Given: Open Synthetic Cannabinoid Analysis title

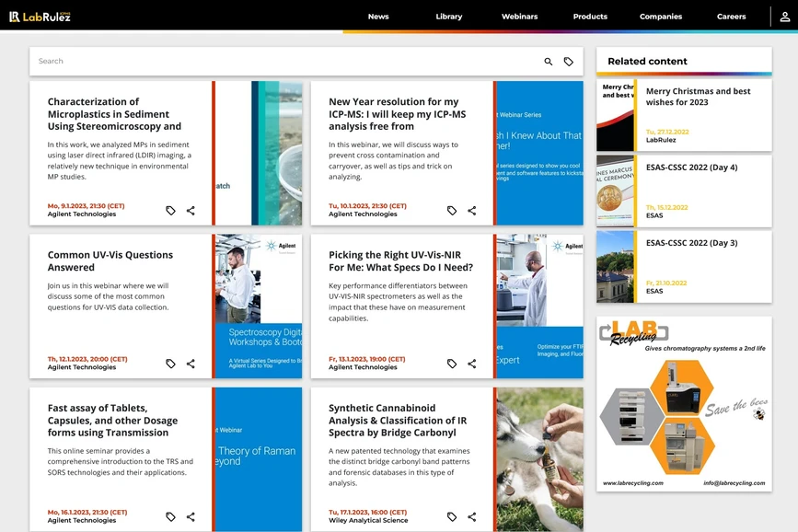Looking at the screenshot, I should [398, 420].
